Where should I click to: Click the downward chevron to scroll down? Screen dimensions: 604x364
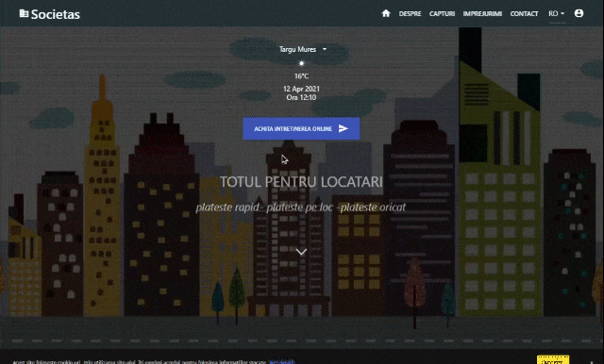(301, 252)
